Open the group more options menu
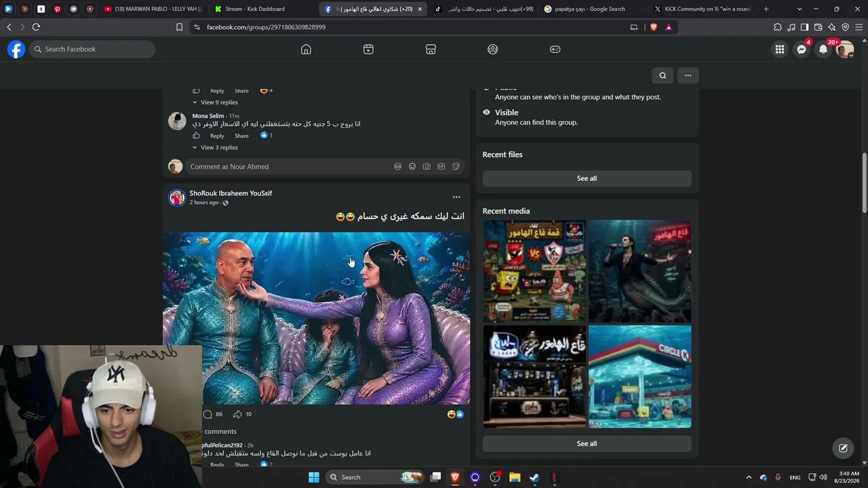The height and width of the screenshot is (488, 868). click(x=688, y=75)
